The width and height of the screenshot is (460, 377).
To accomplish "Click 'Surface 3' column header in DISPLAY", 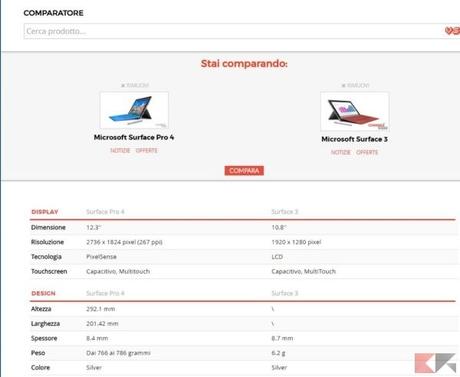I will pyautogui.click(x=285, y=212).
